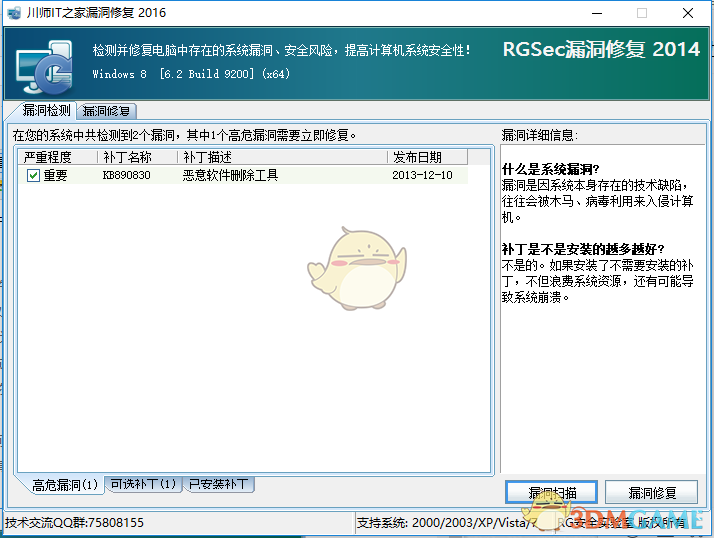This screenshot has height=538, width=714.
Task: Select the 恶意软件删除工具 description cell
Action: click(230, 175)
